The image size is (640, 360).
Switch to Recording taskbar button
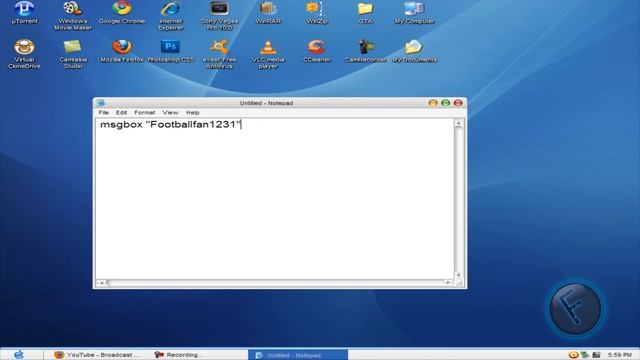pyautogui.click(x=178, y=355)
